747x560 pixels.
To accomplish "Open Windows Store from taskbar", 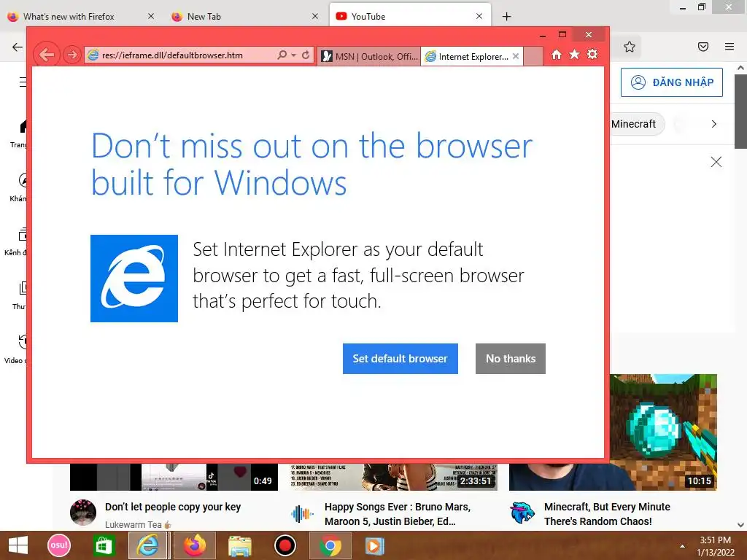I will (x=104, y=545).
